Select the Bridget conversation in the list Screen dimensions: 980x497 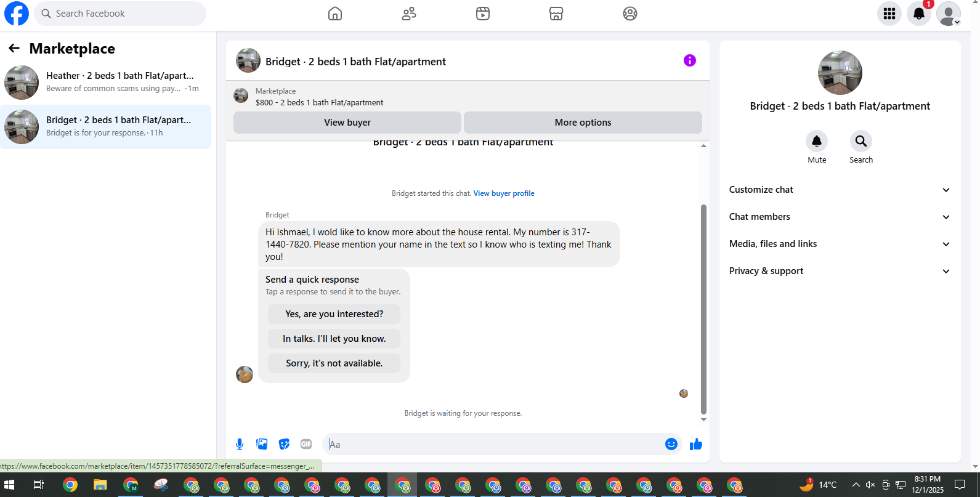(x=105, y=127)
